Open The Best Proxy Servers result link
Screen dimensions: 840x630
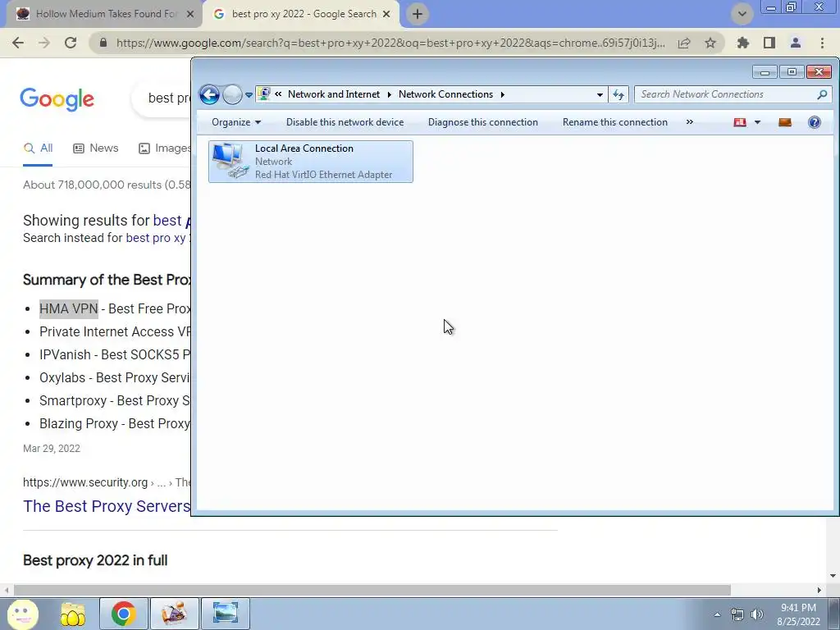tap(107, 506)
